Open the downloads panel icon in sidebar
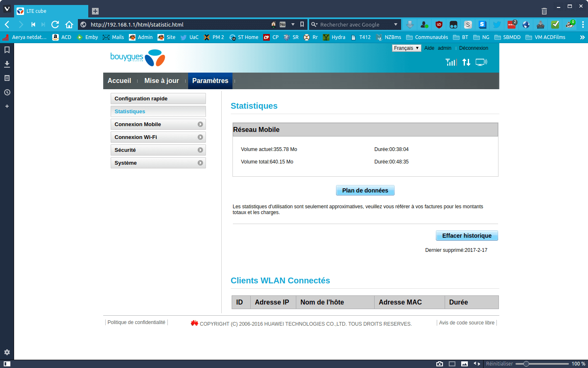This screenshot has width=588, height=368. (x=7, y=64)
